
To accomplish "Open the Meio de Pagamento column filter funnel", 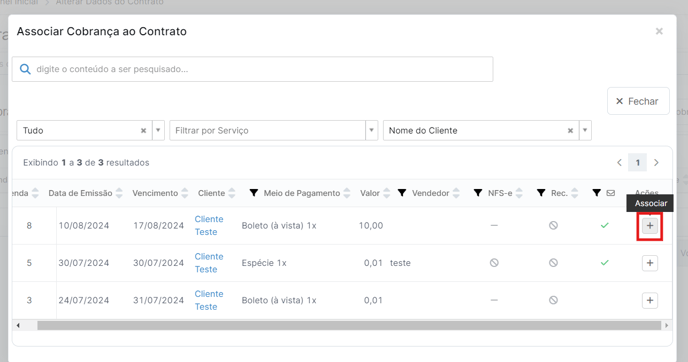I will point(254,193).
